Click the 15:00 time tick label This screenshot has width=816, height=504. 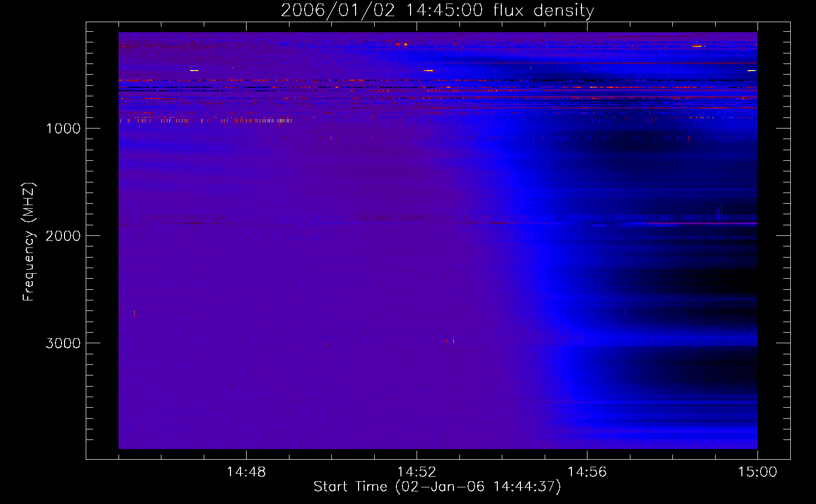[x=757, y=472]
